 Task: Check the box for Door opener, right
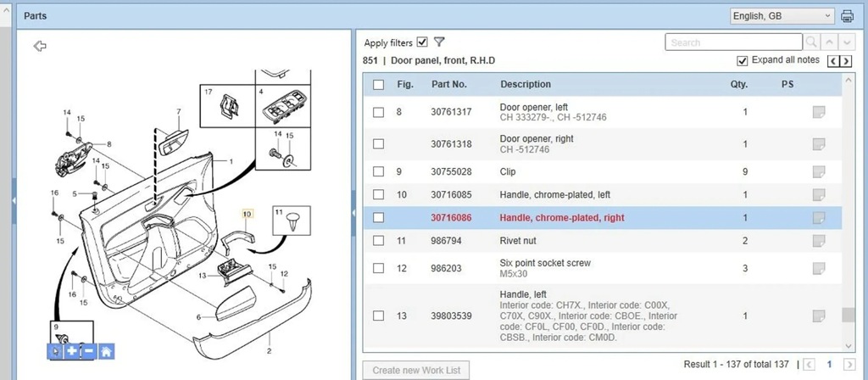tap(378, 144)
